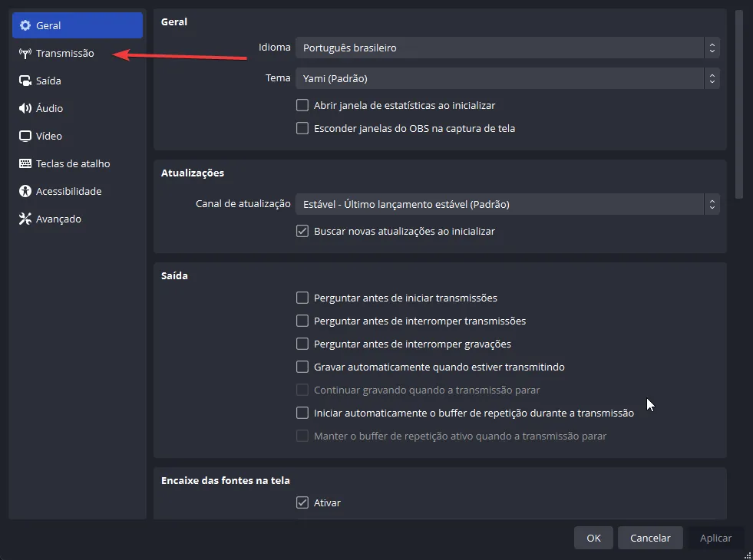Confirm settings with the OK button
Screen dimensions: 753x560
coord(593,538)
